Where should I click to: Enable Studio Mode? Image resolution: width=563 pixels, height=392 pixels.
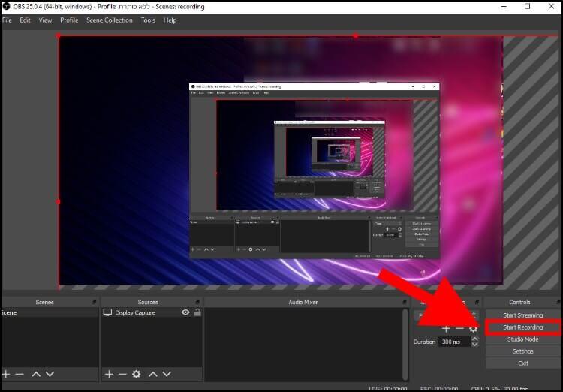(522, 339)
